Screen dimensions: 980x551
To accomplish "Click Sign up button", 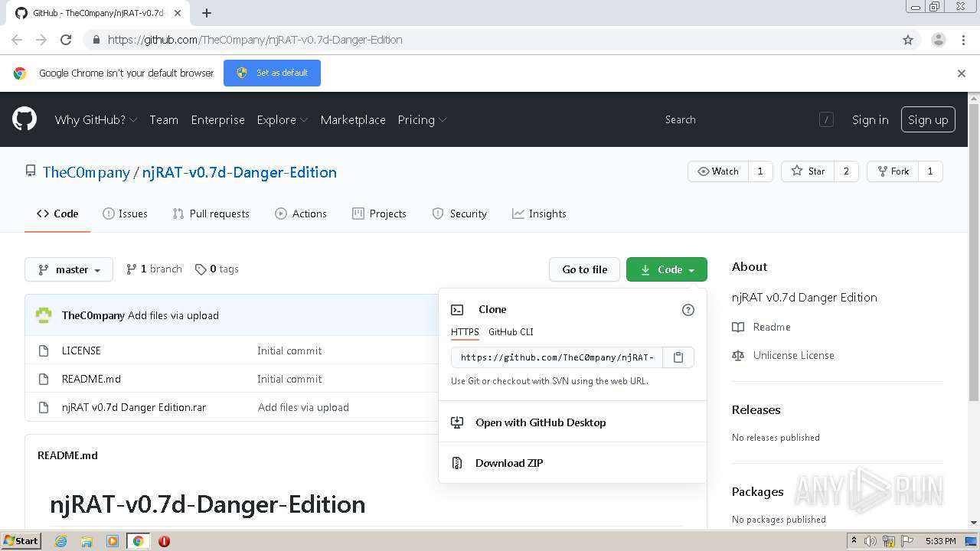I will tap(928, 119).
